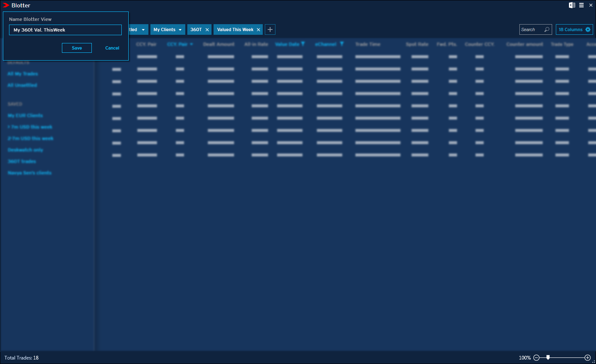Viewport: 596px width, 364px height.
Task: Zoom in using the plus icon
Action: tap(587, 358)
